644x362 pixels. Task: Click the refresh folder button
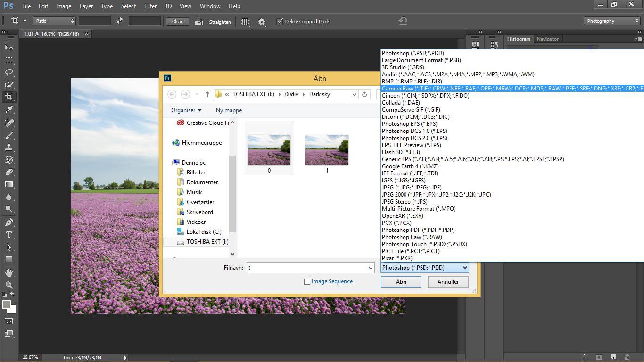tap(364, 94)
